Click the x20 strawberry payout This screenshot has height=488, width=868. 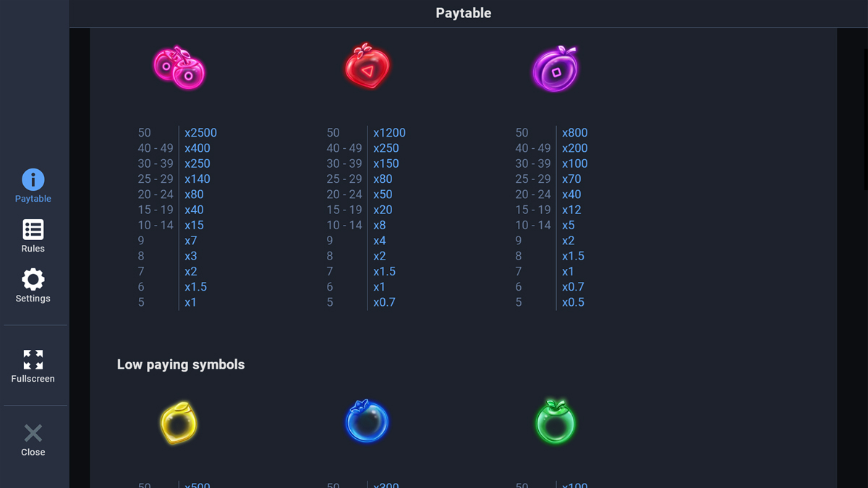point(383,210)
